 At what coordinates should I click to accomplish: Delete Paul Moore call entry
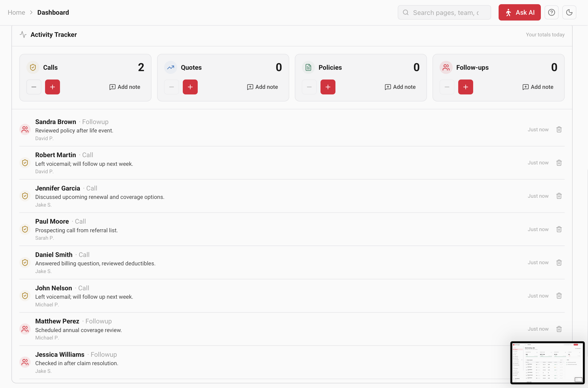point(559,229)
